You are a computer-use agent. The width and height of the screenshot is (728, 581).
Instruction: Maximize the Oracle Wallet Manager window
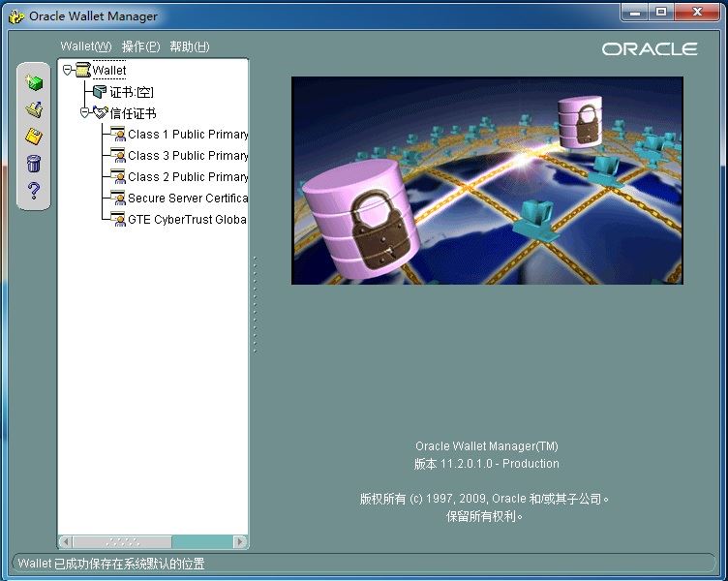point(661,13)
